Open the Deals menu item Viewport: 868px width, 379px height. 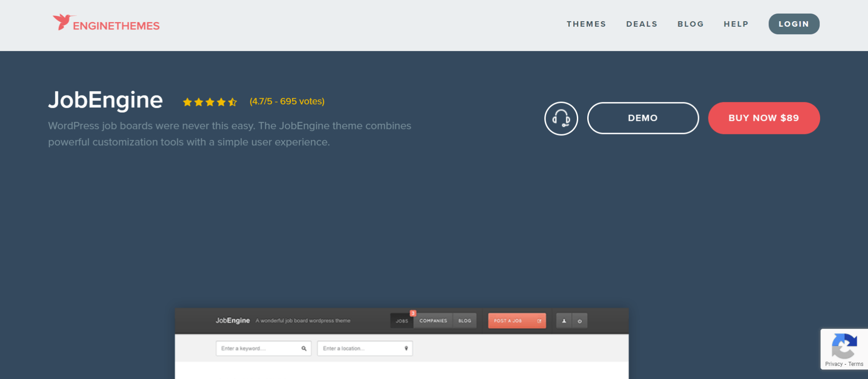point(642,24)
